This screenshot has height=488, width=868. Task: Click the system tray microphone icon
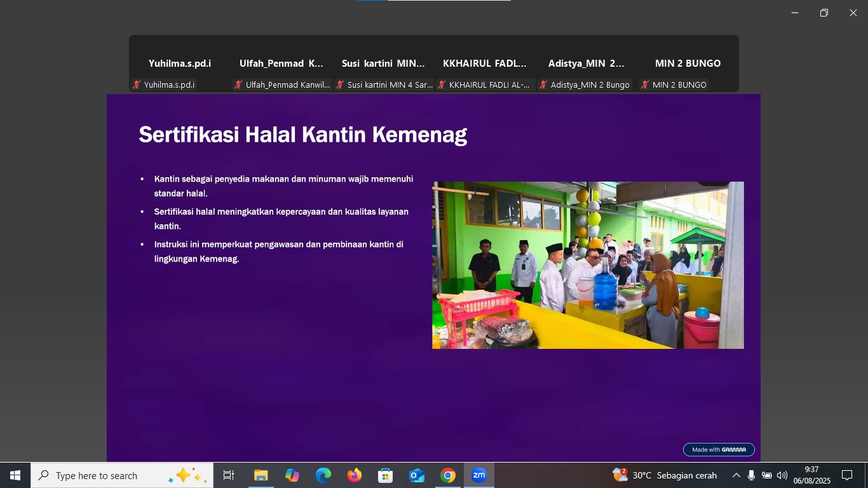tap(751, 475)
